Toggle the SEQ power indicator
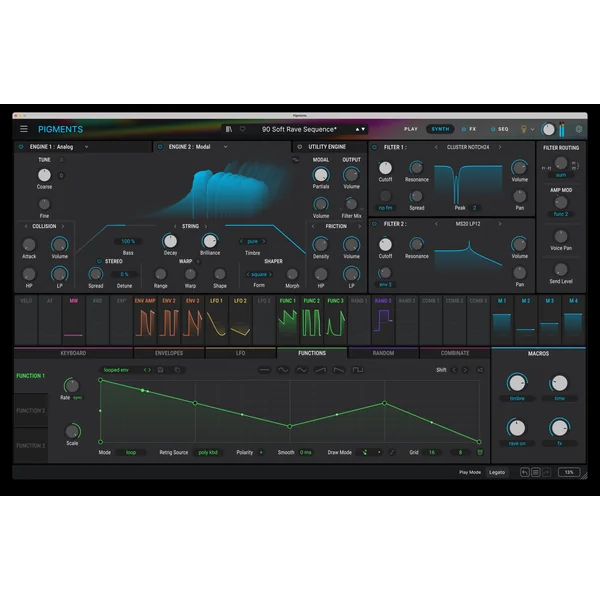Viewport: 600px width, 600px height. pyautogui.click(x=493, y=129)
